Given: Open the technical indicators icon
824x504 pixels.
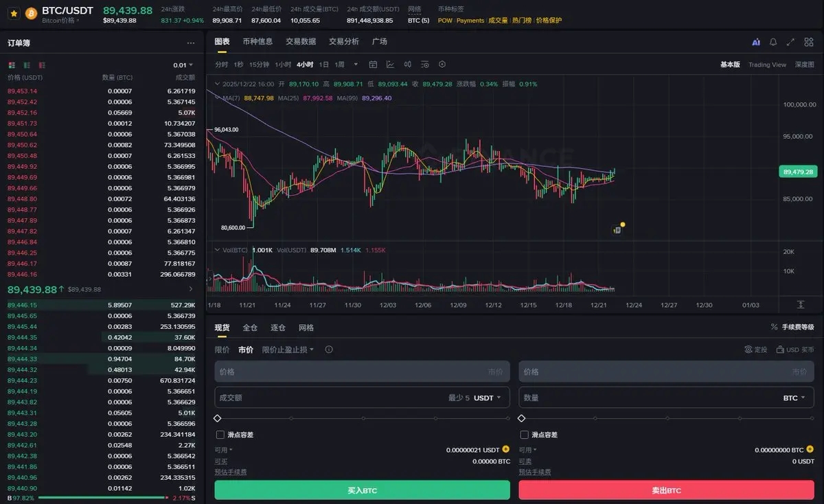Looking at the screenshot, I should click(390, 65).
